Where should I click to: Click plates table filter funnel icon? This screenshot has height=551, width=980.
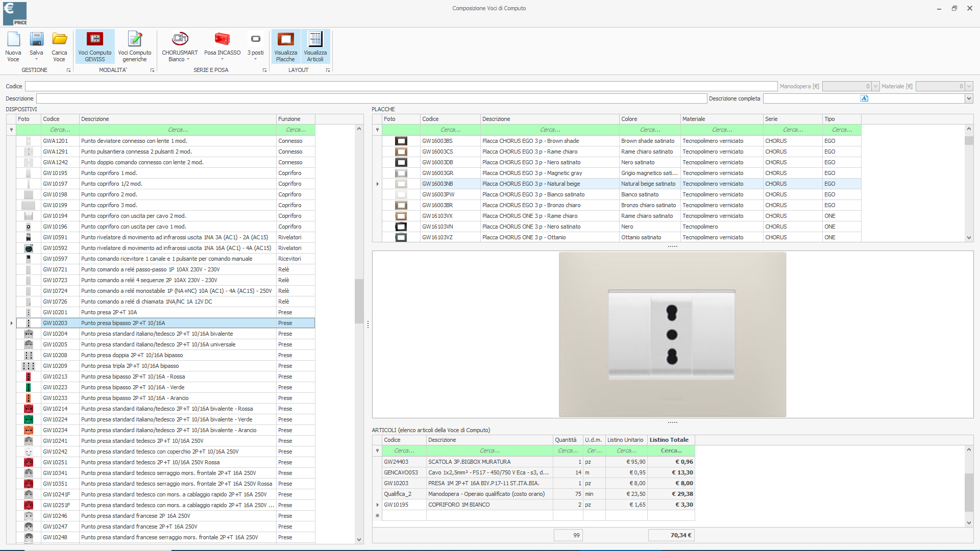tap(378, 130)
